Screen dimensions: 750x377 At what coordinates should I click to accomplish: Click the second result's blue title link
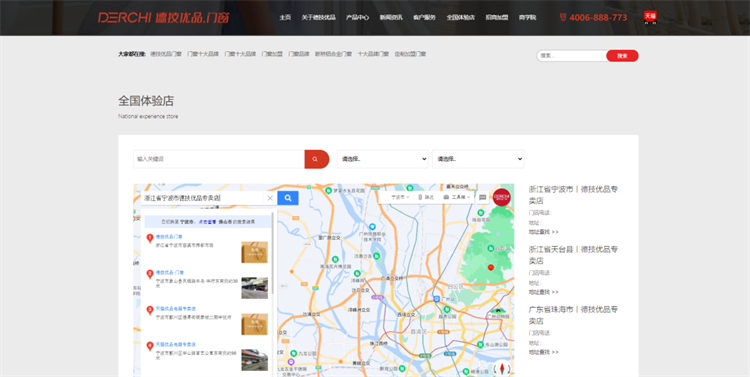(x=169, y=273)
